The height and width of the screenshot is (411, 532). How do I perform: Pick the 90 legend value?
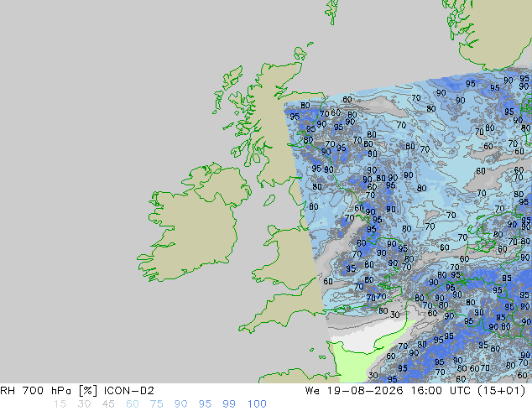180,404
